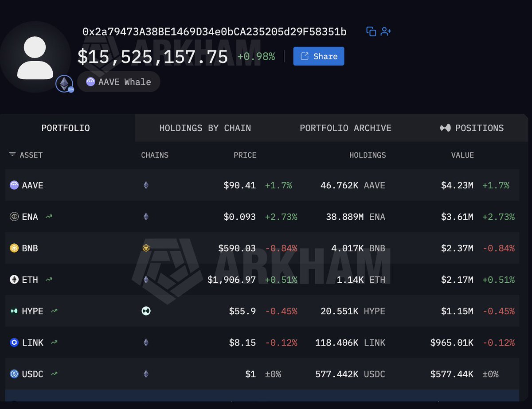This screenshot has width=532, height=409.
Task: Click the $55.9 HYPE price
Action: coord(243,311)
